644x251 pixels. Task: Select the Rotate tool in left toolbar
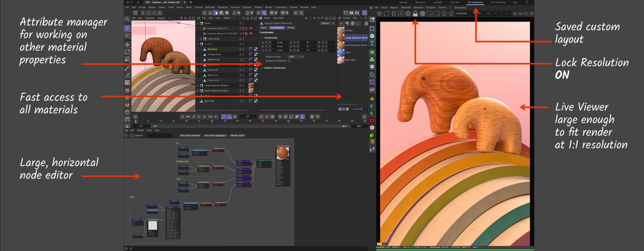pyautogui.click(x=127, y=52)
